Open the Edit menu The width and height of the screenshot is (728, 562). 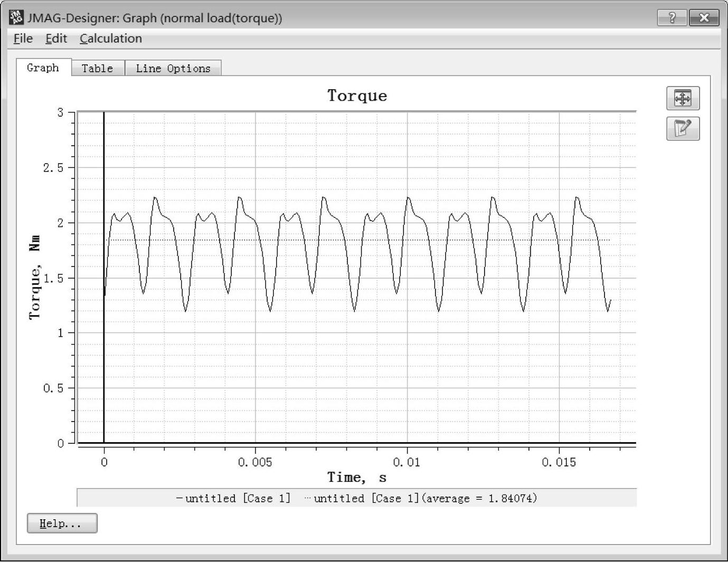56,39
